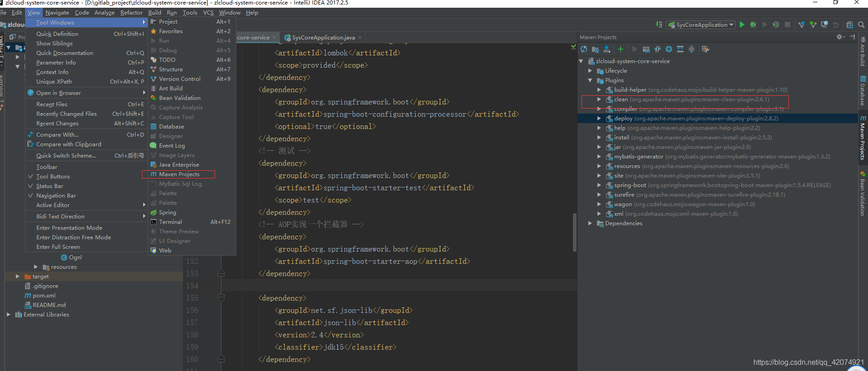Open Database side tool tab
Screen dimensions: 868x371
pyautogui.click(x=863, y=91)
